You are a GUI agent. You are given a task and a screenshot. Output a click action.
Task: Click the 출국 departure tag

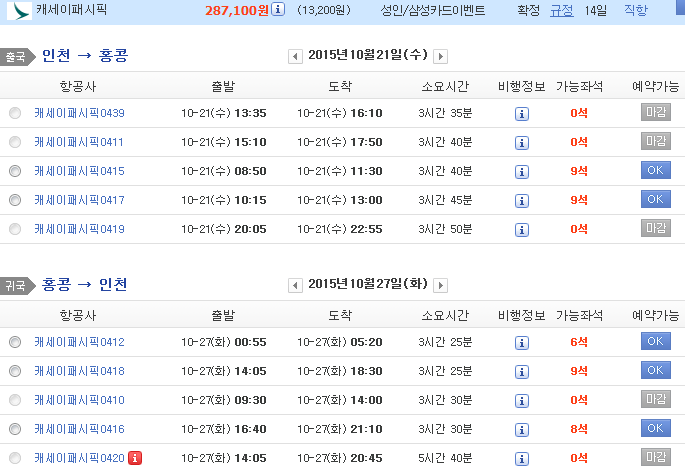(x=17, y=57)
